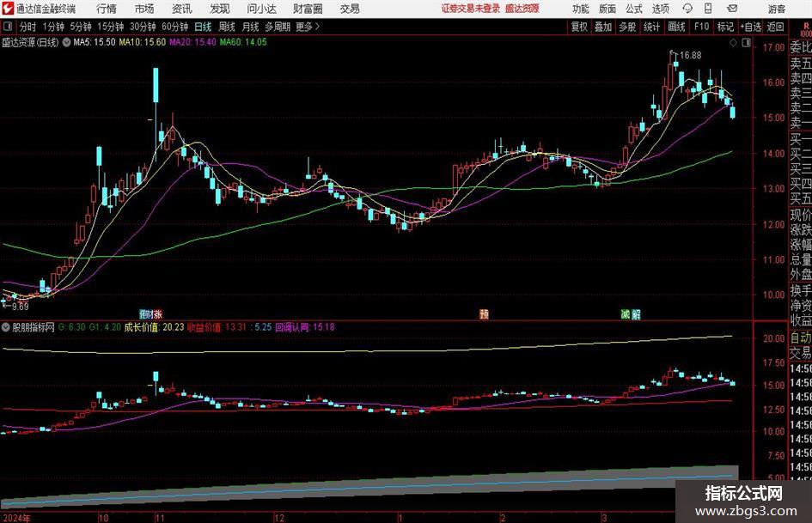Expand the main chart indicator dropdown arrow
The width and height of the screenshot is (812, 523).
click(x=66, y=42)
